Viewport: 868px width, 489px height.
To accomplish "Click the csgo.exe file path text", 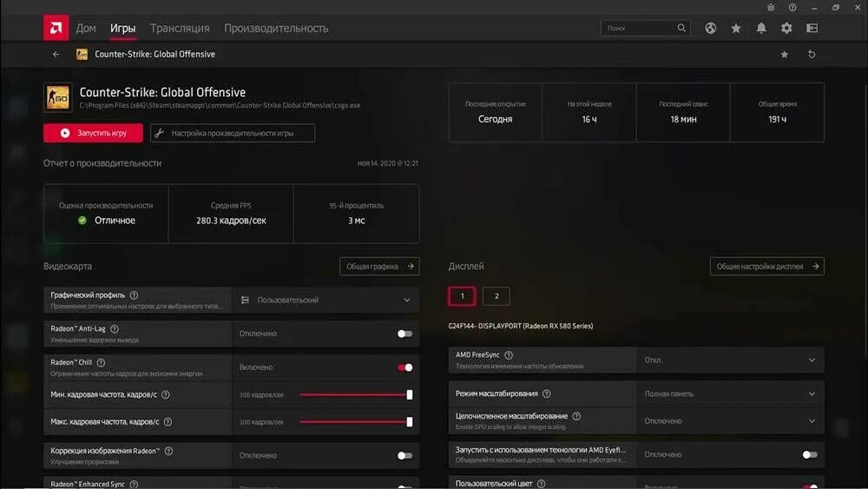I will 220,105.
